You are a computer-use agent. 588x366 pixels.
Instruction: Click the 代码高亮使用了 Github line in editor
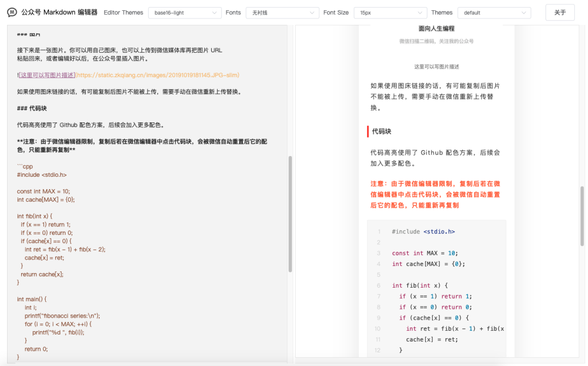coord(90,125)
